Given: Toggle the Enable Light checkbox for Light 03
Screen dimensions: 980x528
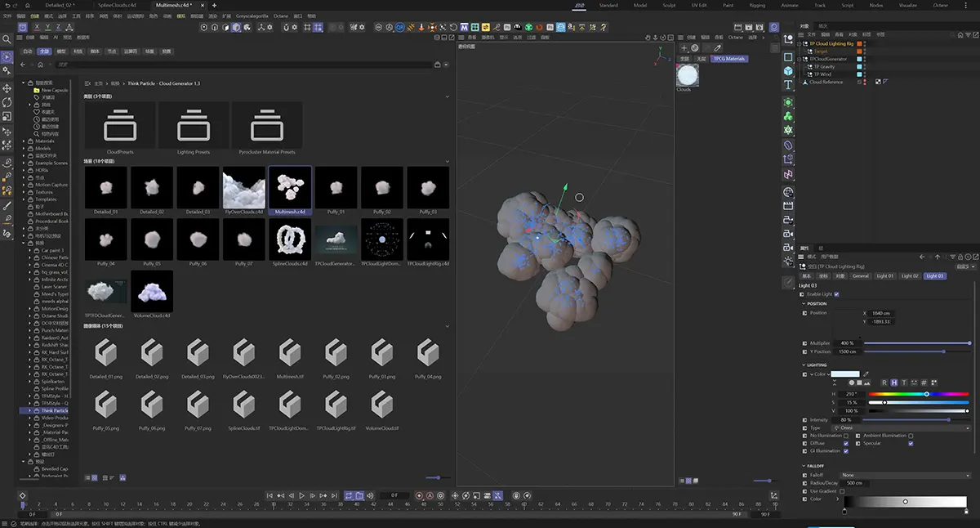Looking at the screenshot, I should coord(837,293).
